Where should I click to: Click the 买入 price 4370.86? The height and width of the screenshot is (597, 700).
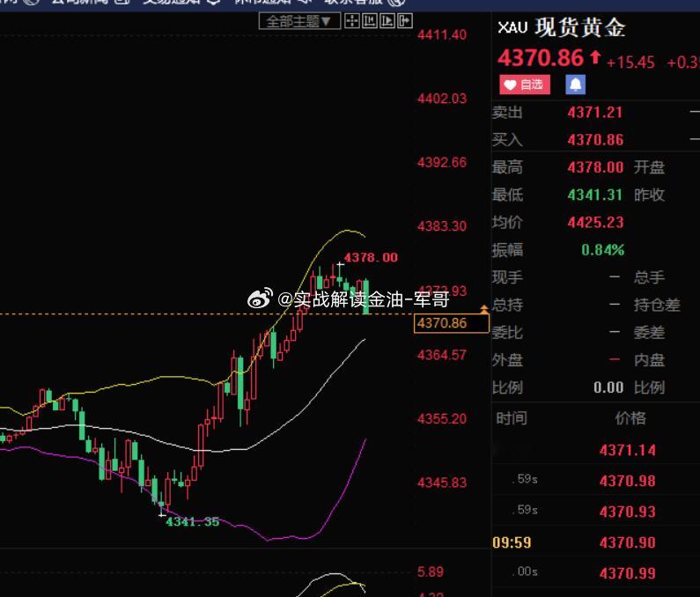595,140
